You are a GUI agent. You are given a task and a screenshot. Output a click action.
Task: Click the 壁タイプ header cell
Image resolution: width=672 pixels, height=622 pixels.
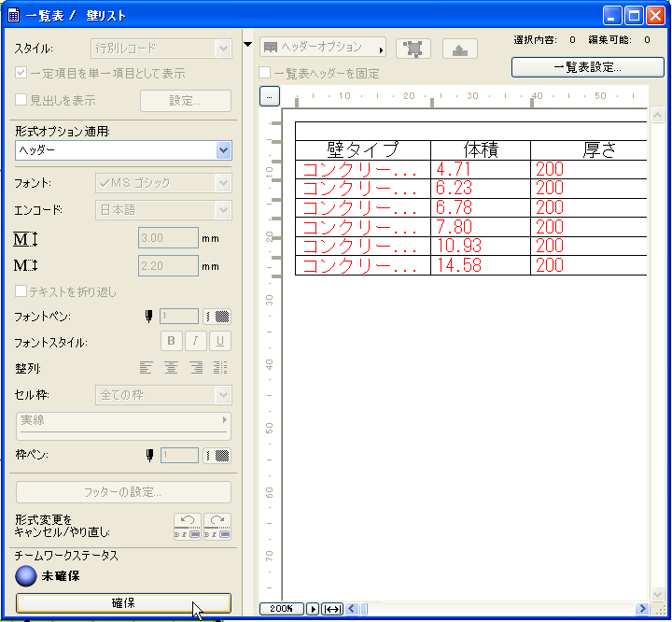point(363,150)
